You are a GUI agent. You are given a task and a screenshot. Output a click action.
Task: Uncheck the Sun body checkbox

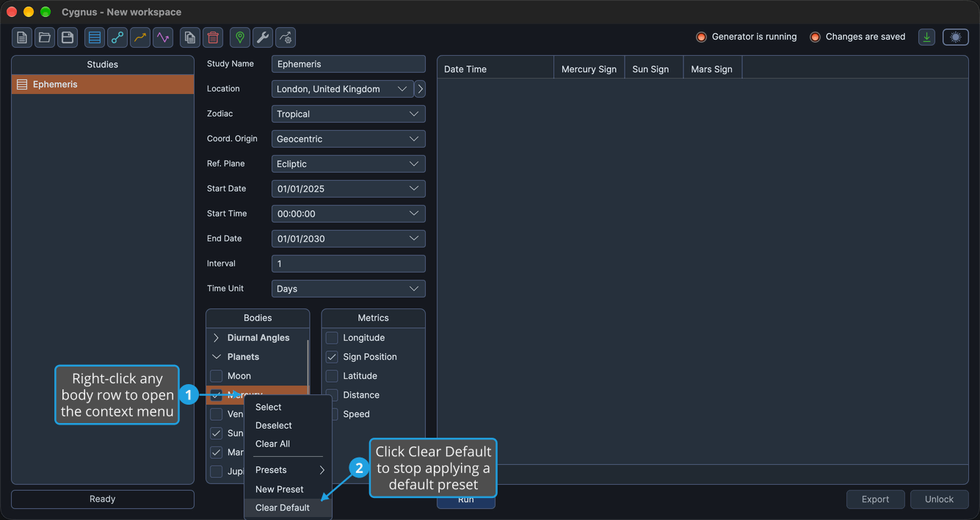pos(217,433)
